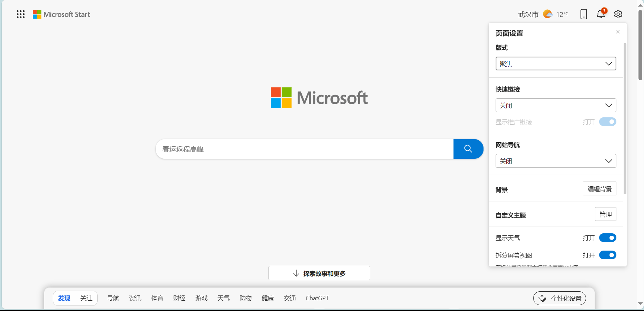Switch to the 发现 tab
The image size is (644, 311).
(64, 298)
